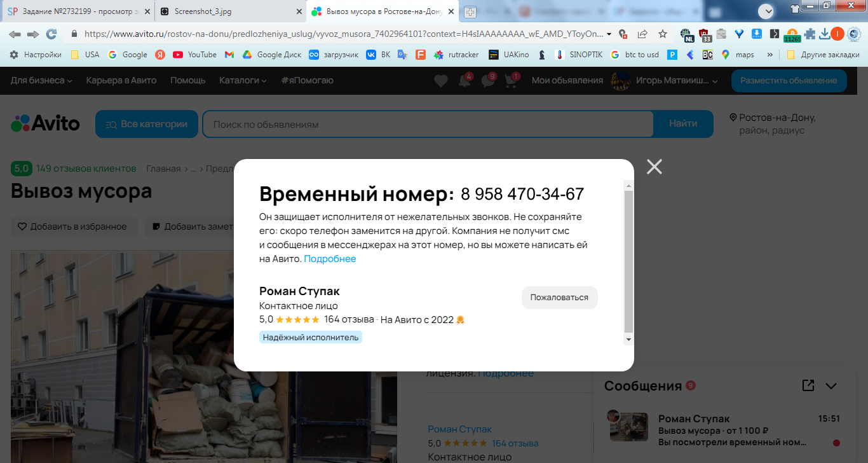This screenshot has height=463, width=868.
Task: Select the Ростов-на-Дону location selector
Action: 773,124
